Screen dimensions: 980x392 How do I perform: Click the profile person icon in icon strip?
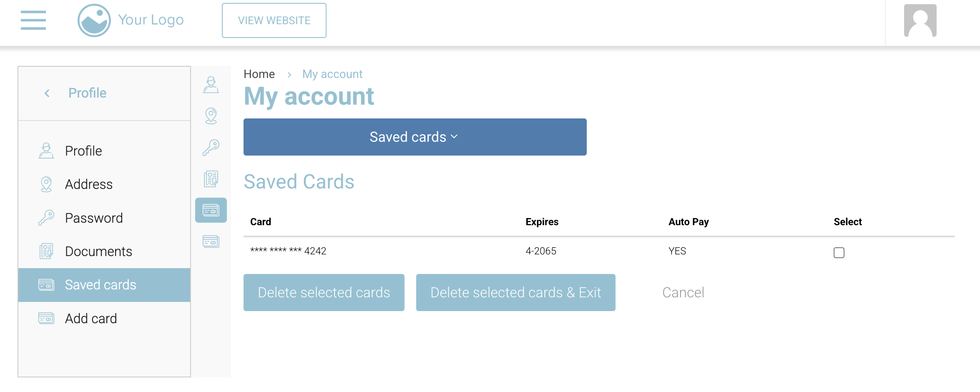[x=211, y=85]
